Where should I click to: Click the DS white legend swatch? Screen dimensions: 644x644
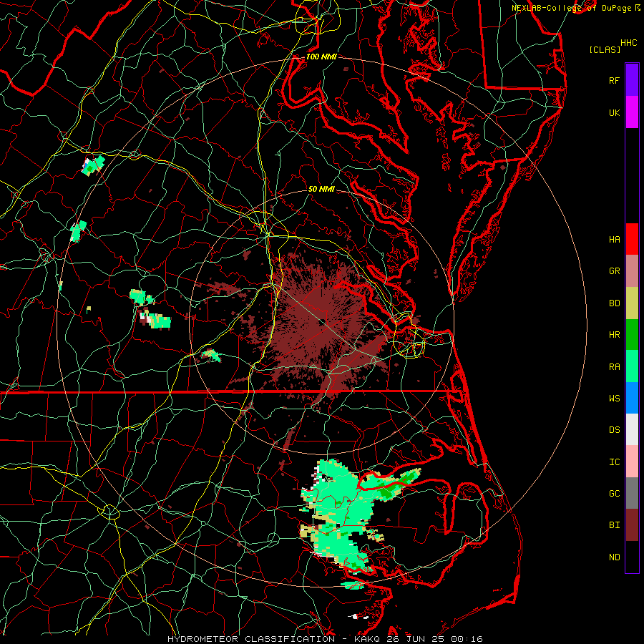click(x=632, y=429)
